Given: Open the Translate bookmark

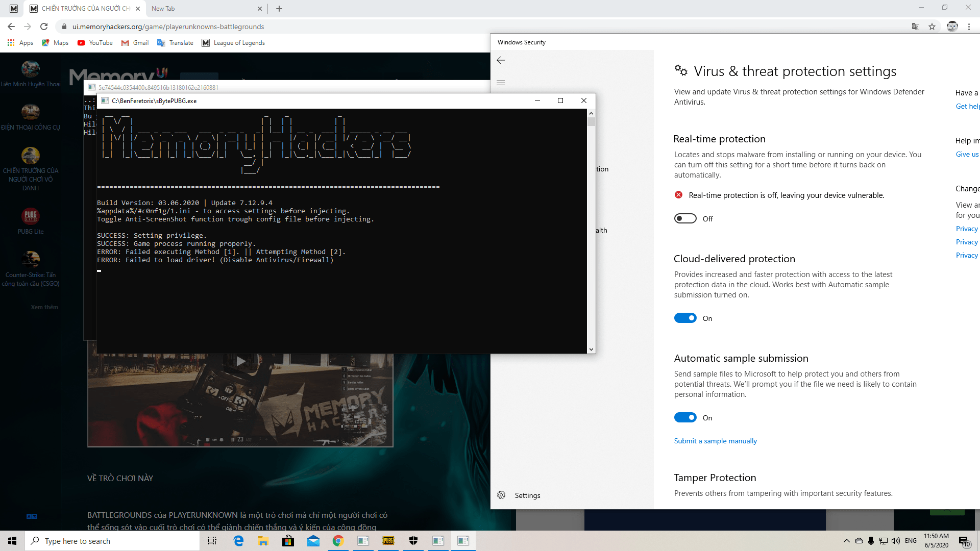Looking at the screenshot, I should [x=175, y=43].
